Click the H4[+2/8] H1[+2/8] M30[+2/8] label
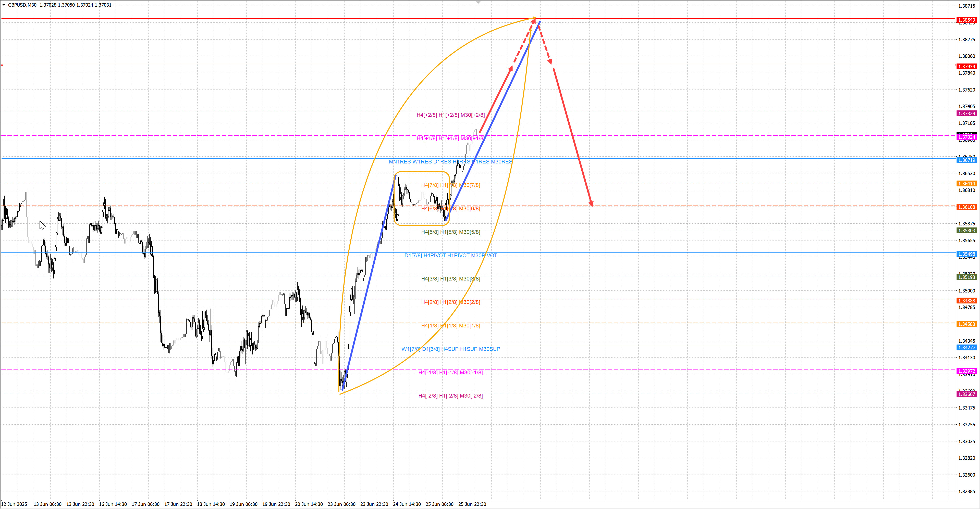This screenshot has width=980, height=509. 450,115
